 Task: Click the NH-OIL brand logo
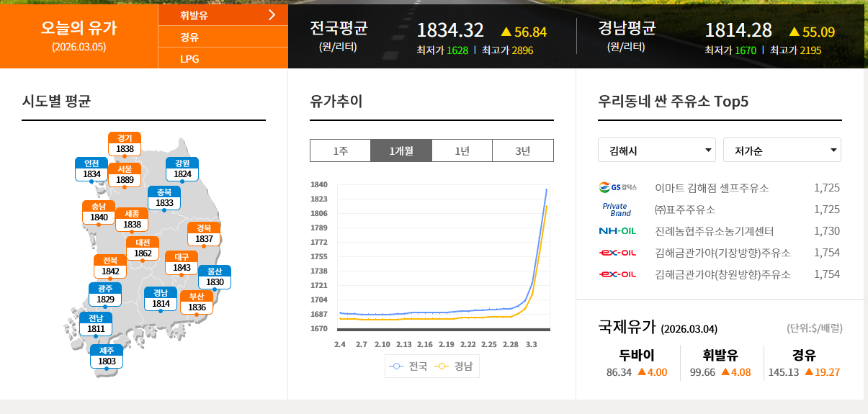point(617,231)
